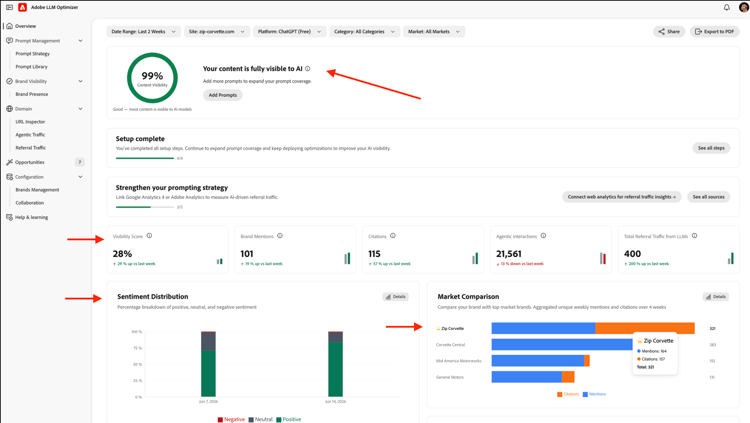Toggle the Negative legend swatch
Screen dimensions: 750x423
coord(220,420)
